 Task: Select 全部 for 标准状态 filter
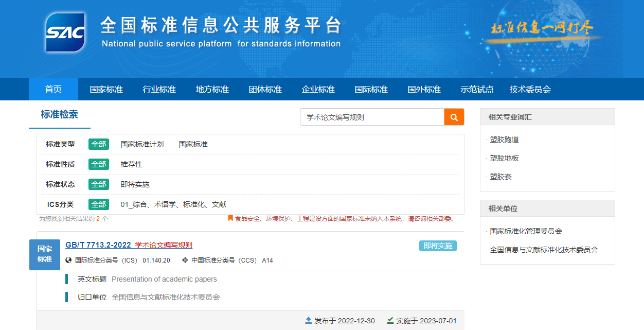[x=99, y=184]
